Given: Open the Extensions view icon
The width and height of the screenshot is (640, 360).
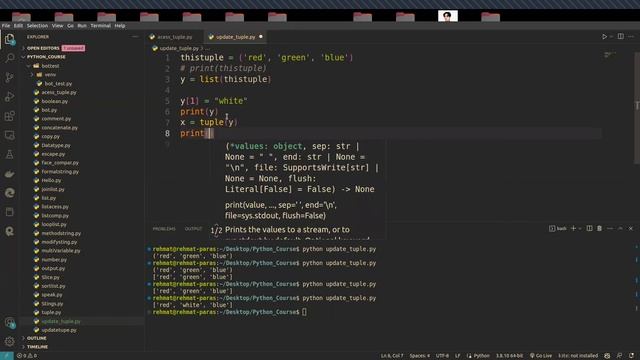Looking at the screenshot, I should tap(9, 116).
